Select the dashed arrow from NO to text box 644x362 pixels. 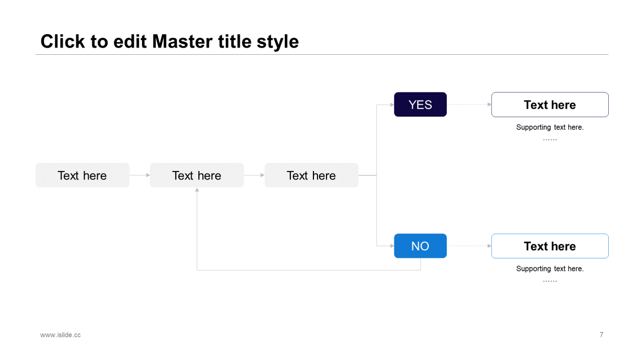(x=469, y=246)
